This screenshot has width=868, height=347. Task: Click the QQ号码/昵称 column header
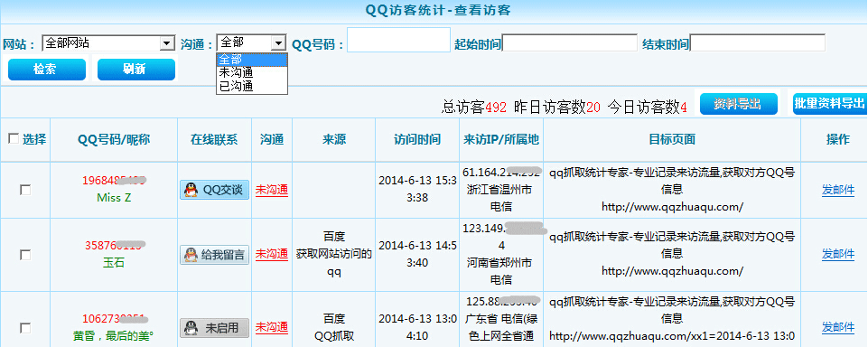tap(114, 140)
